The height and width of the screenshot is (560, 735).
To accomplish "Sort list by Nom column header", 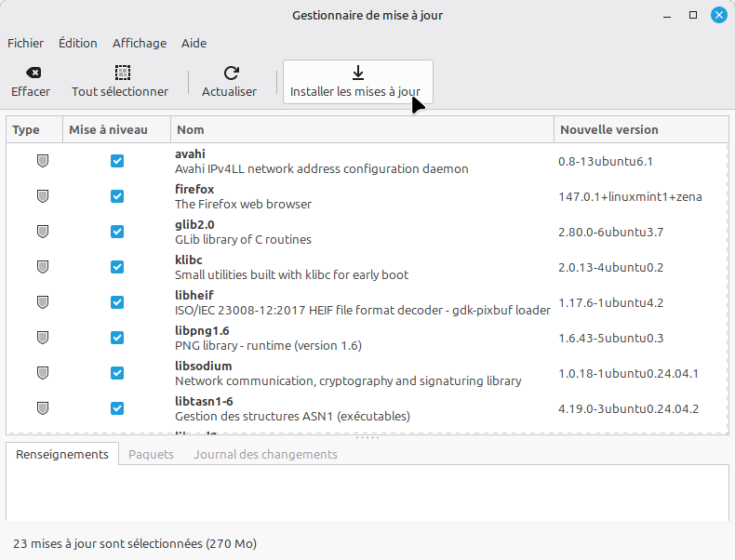I will 362,130.
